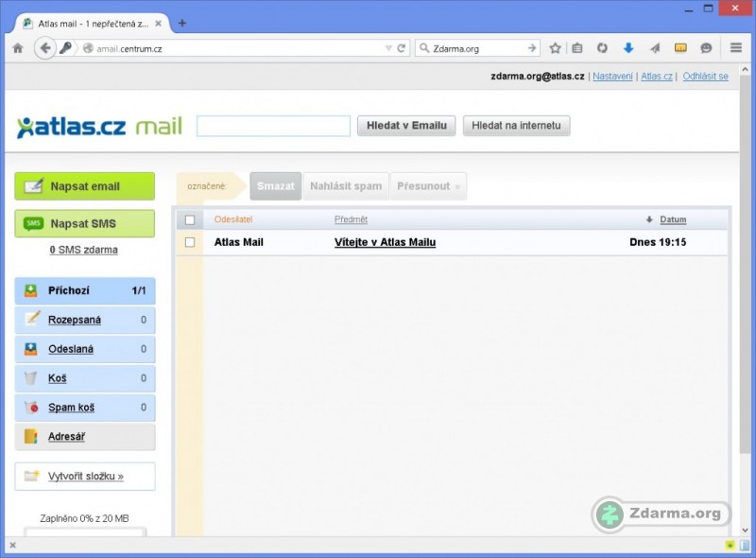The height and width of the screenshot is (558, 756).
Task: Bookmark this page with the star icon
Action: 555,48
